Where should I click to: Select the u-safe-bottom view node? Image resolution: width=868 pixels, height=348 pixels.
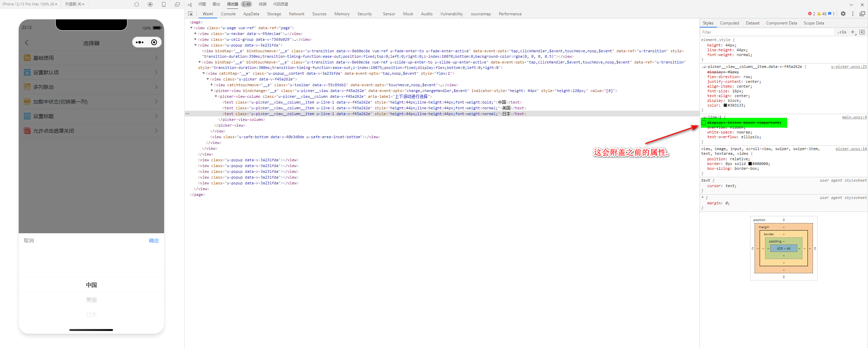pyautogui.click(x=295, y=137)
